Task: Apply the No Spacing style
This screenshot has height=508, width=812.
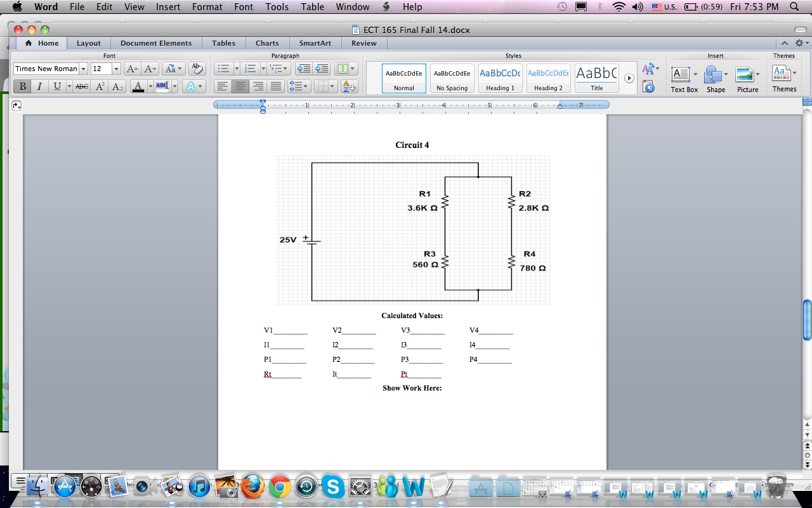Action: (452, 78)
